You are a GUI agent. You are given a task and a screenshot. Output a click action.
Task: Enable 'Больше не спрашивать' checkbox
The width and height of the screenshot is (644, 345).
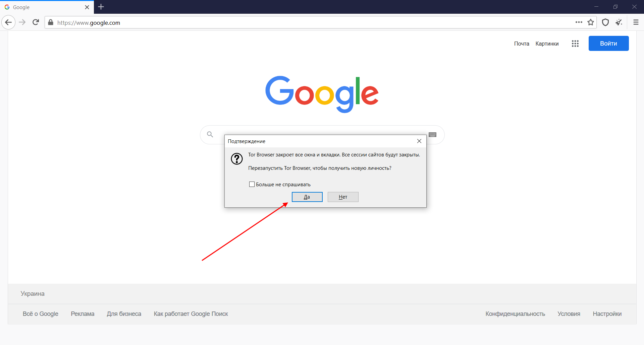pos(252,184)
